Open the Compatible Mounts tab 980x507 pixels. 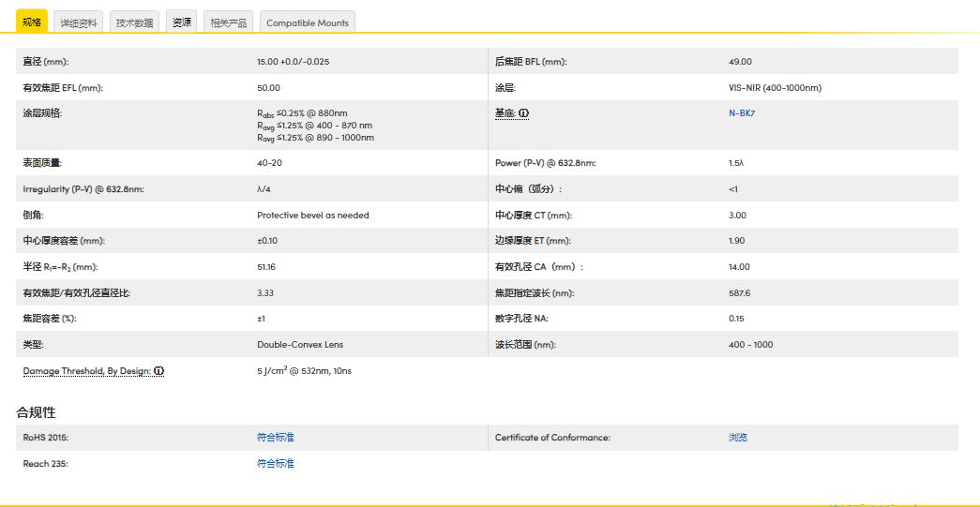pos(307,22)
